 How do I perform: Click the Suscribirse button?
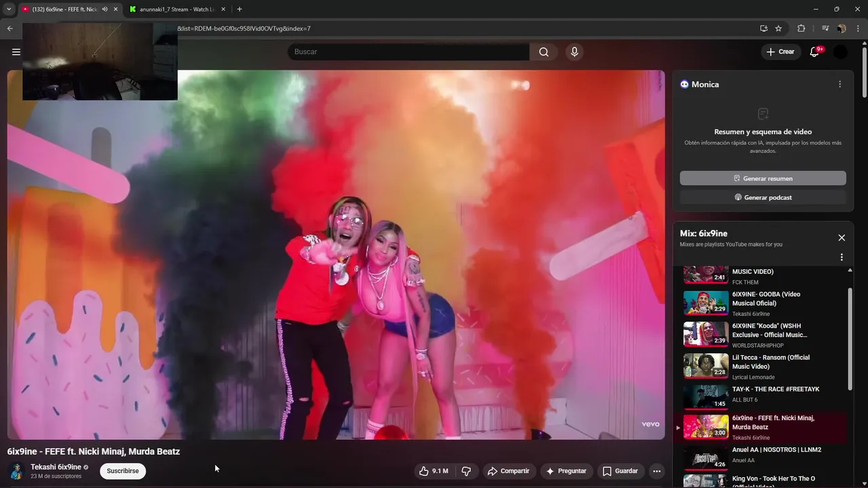(123, 471)
